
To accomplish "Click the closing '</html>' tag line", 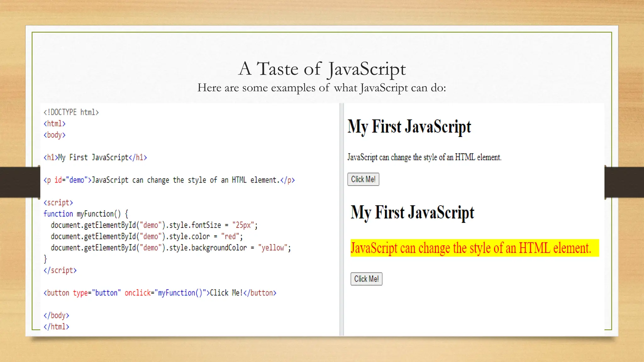I will point(56,327).
